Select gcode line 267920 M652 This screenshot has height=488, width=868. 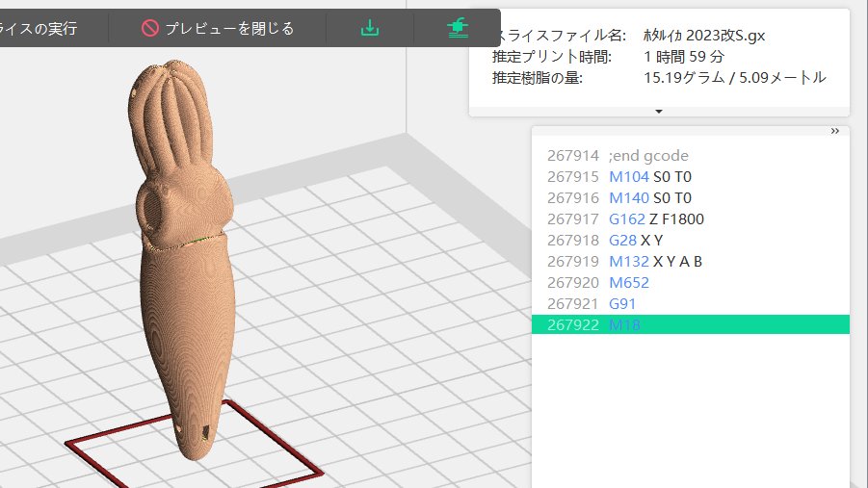click(691, 283)
